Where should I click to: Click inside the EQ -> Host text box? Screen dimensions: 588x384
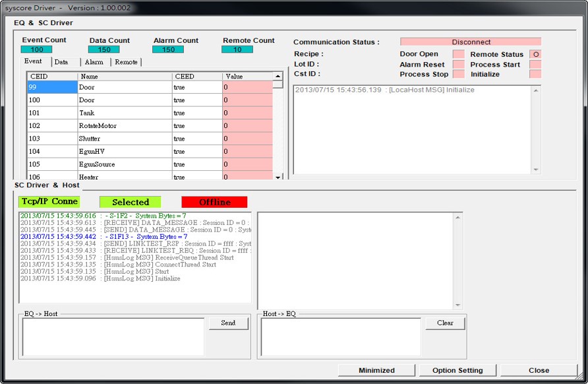113,337
